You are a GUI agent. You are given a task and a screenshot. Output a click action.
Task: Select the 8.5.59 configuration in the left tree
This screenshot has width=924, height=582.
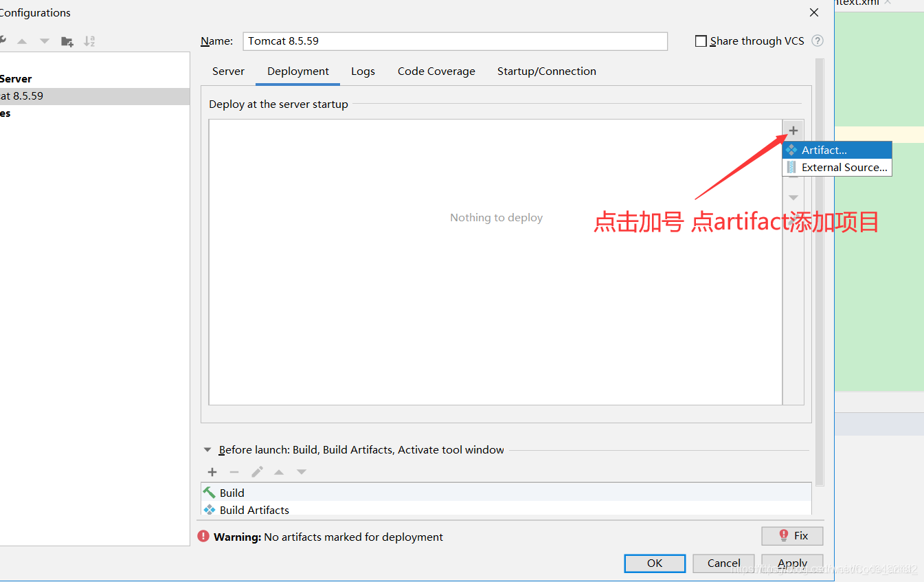pos(95,96)
